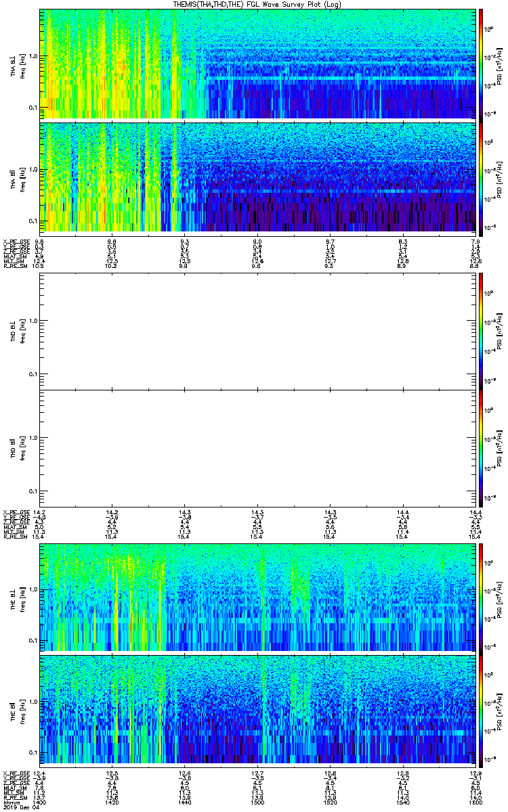Click the '1520' time tick label
This screenshot has height=812, width=508.
pos(330,804)
